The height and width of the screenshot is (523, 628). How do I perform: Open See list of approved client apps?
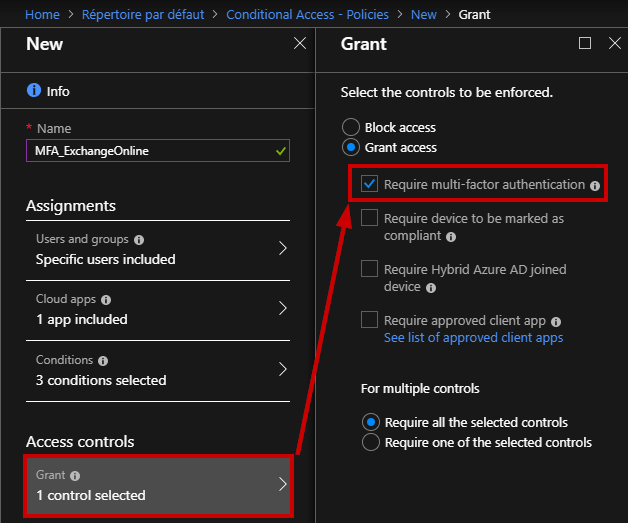click(x=473, y=338)
